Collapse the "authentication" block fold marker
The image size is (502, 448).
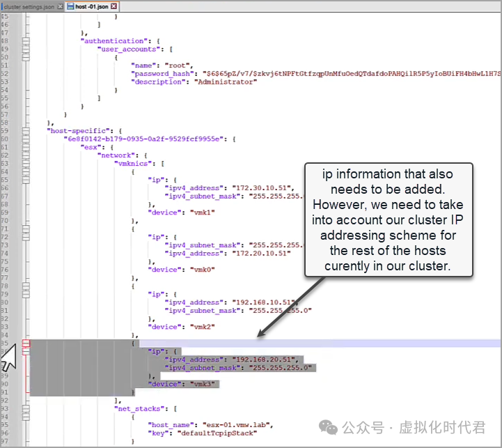pos(26,41)
